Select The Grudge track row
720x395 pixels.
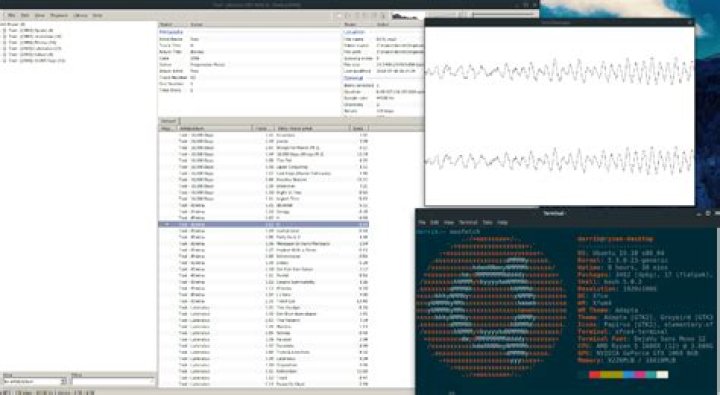264,307
